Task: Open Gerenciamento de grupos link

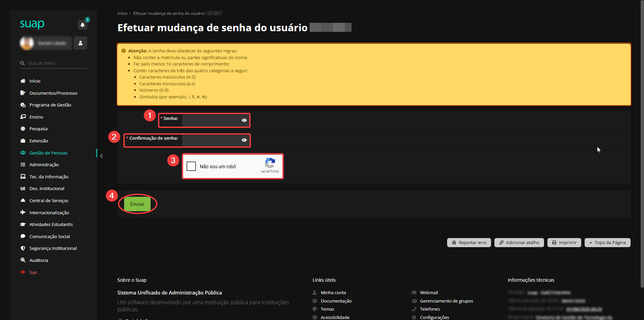Action: click(446, 301)
